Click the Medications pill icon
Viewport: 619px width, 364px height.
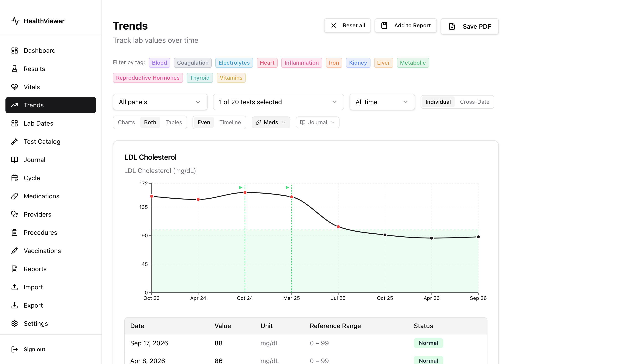[15, 196]
